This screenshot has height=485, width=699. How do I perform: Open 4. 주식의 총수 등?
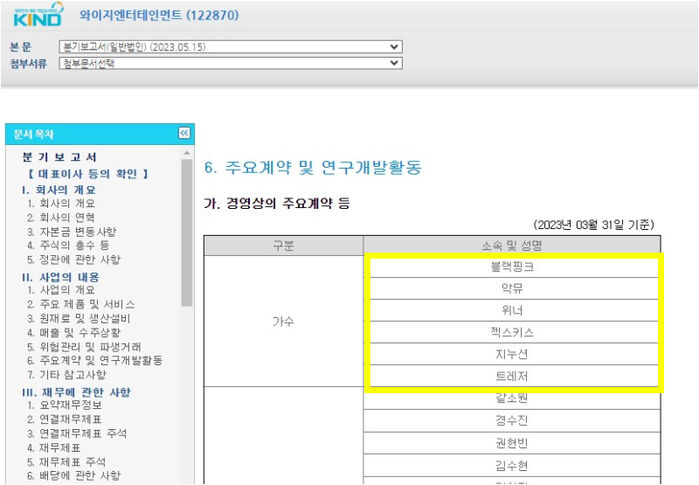click(68, 245)
